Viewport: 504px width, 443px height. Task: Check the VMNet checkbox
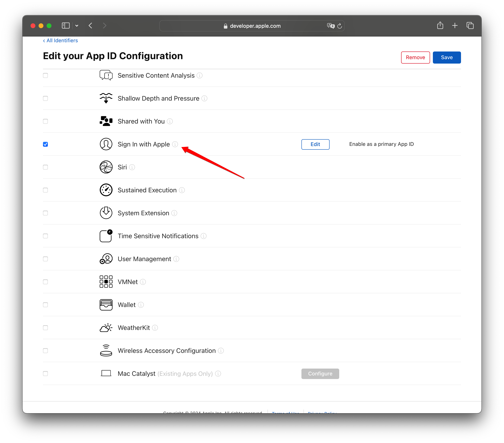(45, 282)
